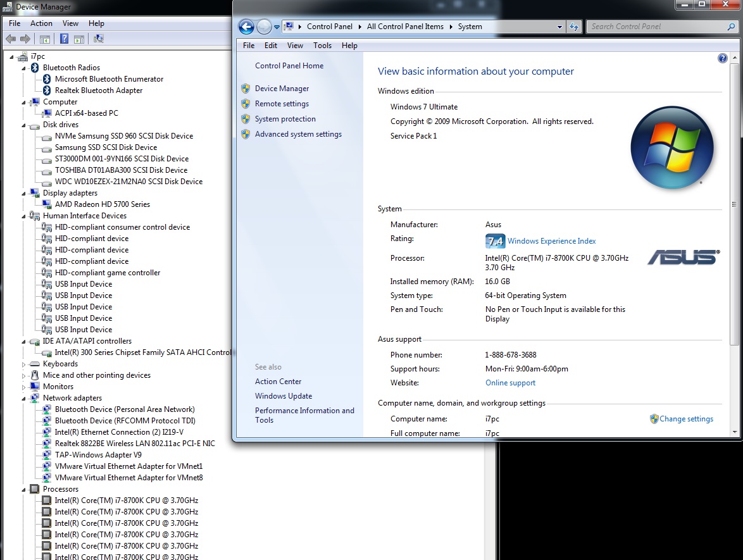Open the View menu in Device Manager
743x560 pixels.
71,23
